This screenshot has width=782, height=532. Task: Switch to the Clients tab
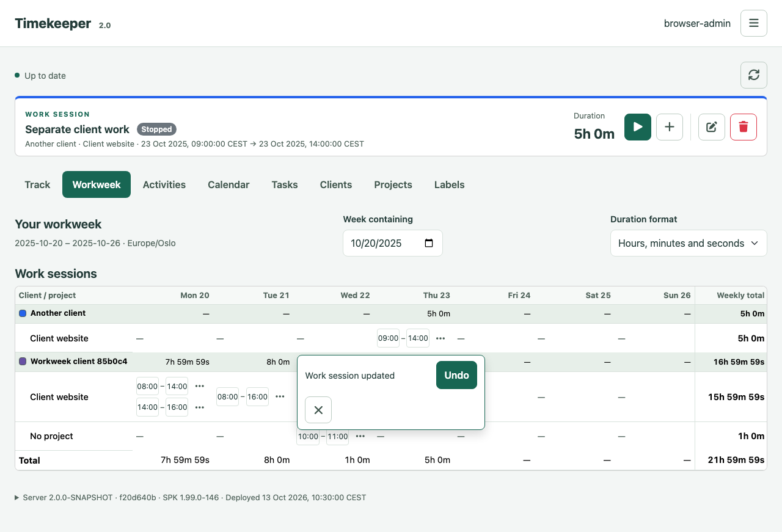336,184
